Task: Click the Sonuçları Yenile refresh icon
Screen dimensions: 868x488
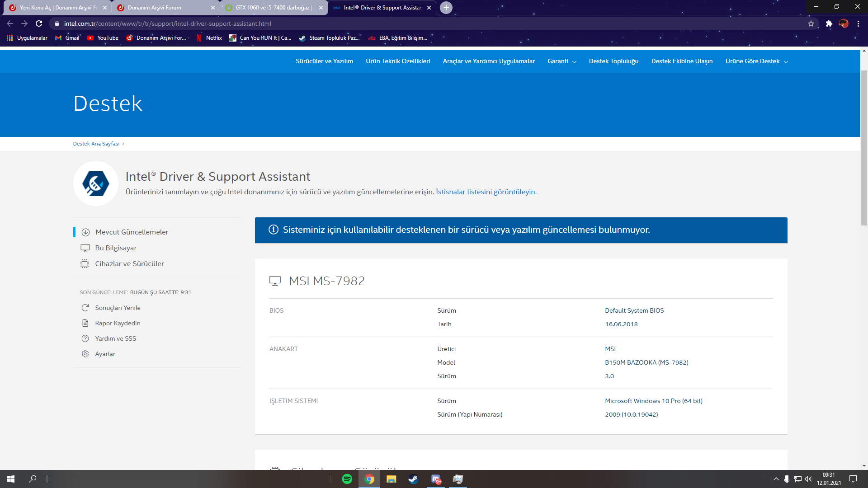Action: click(x=85, y=308)
